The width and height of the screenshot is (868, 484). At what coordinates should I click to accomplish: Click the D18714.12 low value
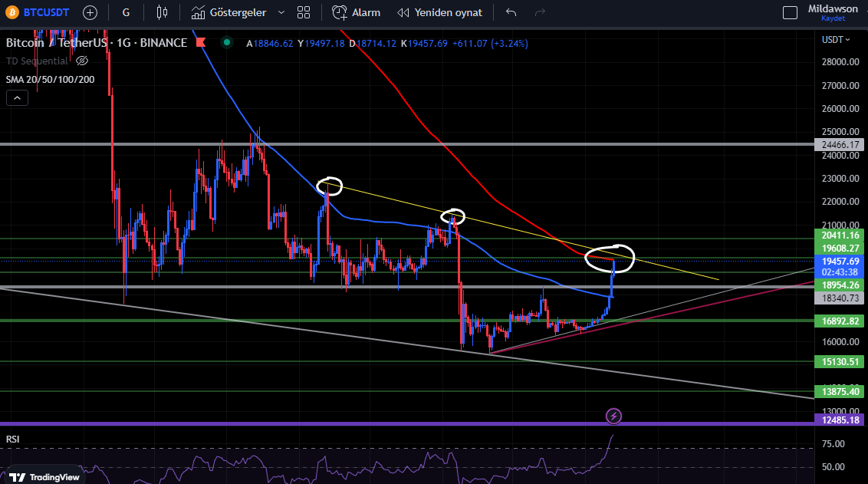(373, 43)
